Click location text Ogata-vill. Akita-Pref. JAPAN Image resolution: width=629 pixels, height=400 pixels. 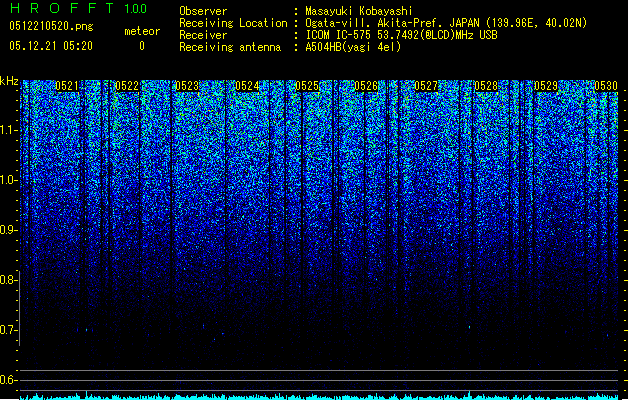[394, 23]
